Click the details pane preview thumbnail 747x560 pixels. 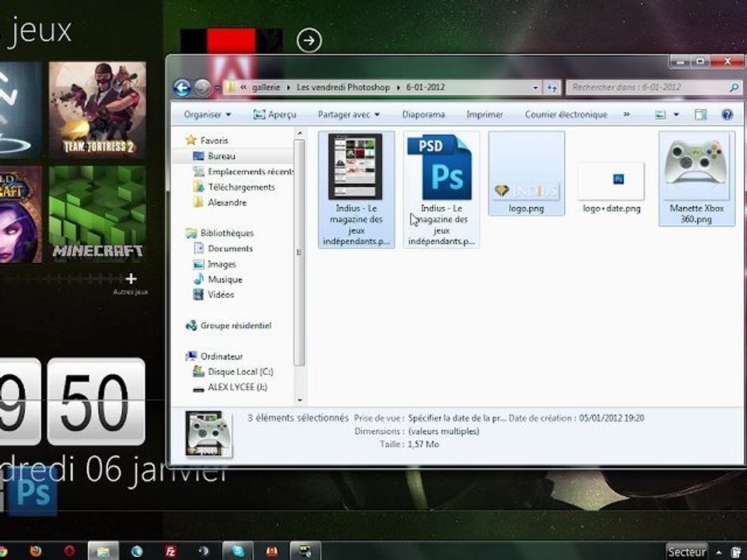coord(209,434)
